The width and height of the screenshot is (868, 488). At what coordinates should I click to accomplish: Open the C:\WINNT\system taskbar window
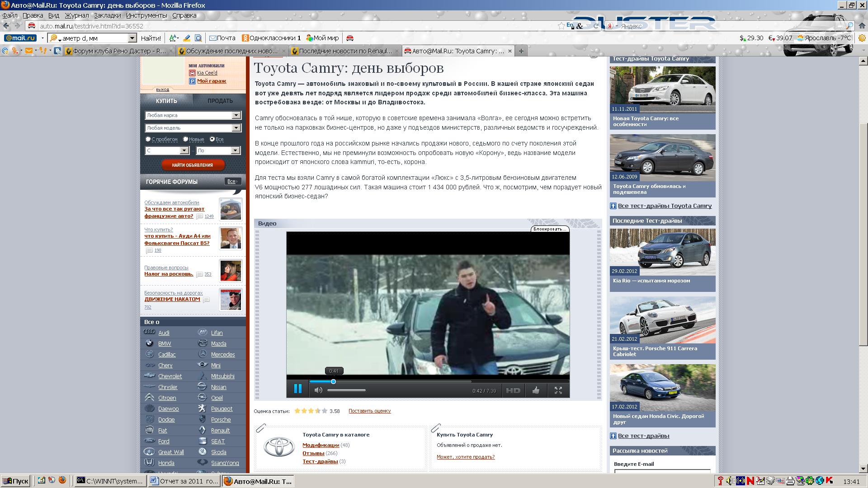pyautogui.click(x=110, y=481)
